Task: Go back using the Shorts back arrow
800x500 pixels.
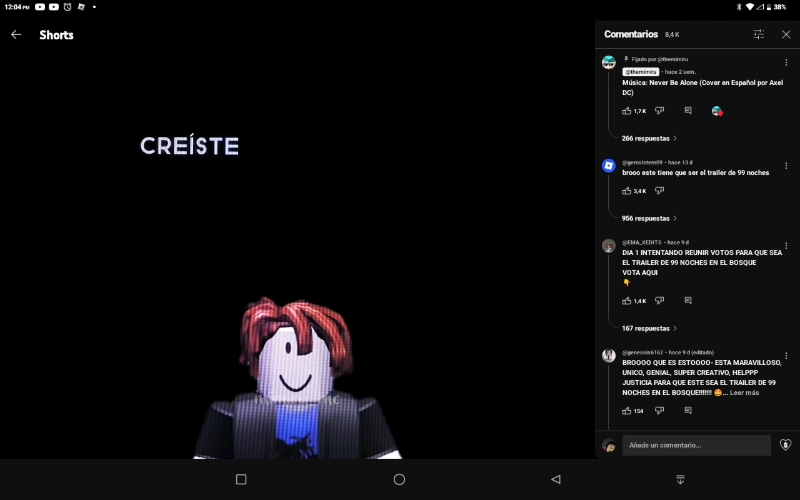Action: click(x=16, y=35)
